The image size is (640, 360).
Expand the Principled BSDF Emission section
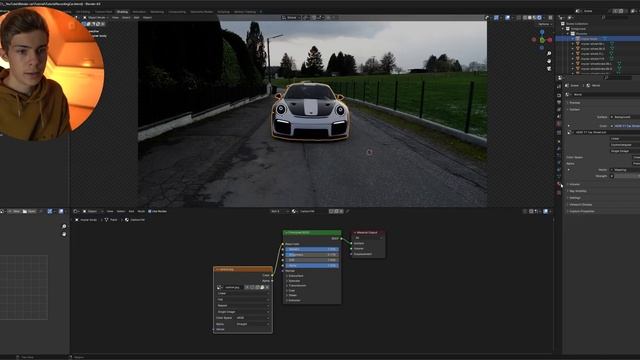(295, 300)
